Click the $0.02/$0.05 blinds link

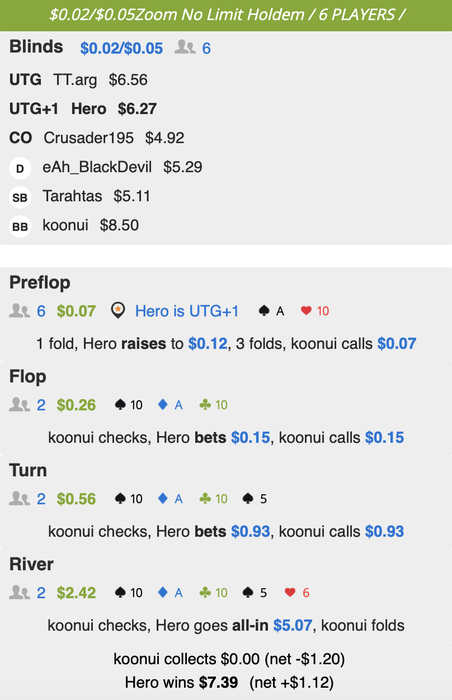pyautogui.click(x=121, y=48)
